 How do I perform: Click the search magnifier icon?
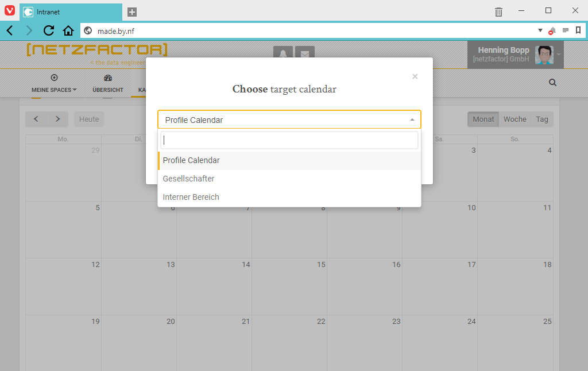(552, 83)
